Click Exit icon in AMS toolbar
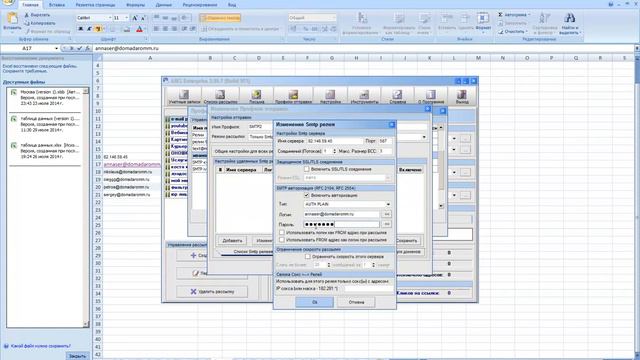 (x=462, y=96)
